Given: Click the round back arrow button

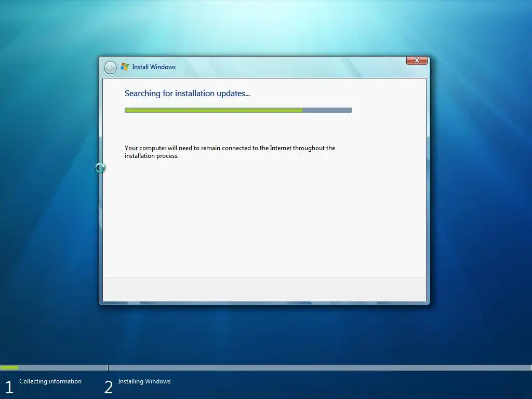Looking at the screenshot, I should 110,68.
